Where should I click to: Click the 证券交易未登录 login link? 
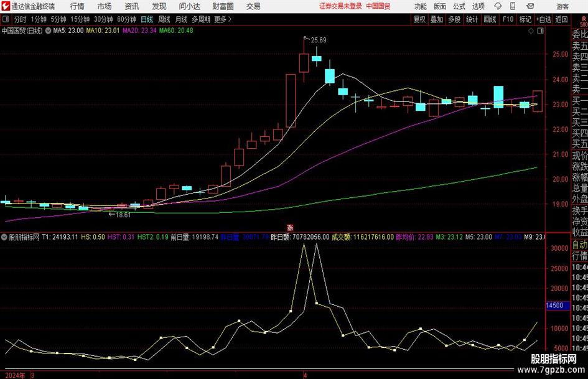340,6
